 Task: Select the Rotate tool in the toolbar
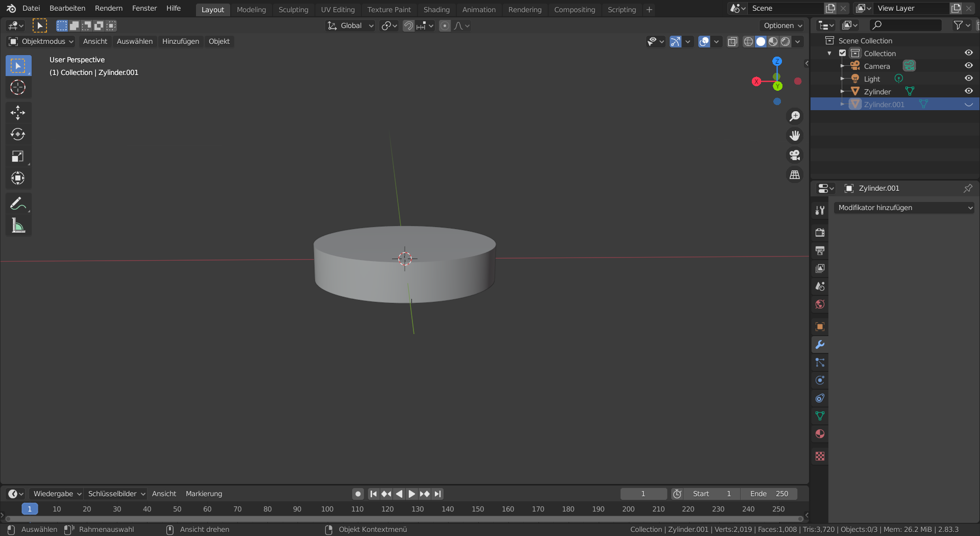pyautogui.click(x=18, y=134)
